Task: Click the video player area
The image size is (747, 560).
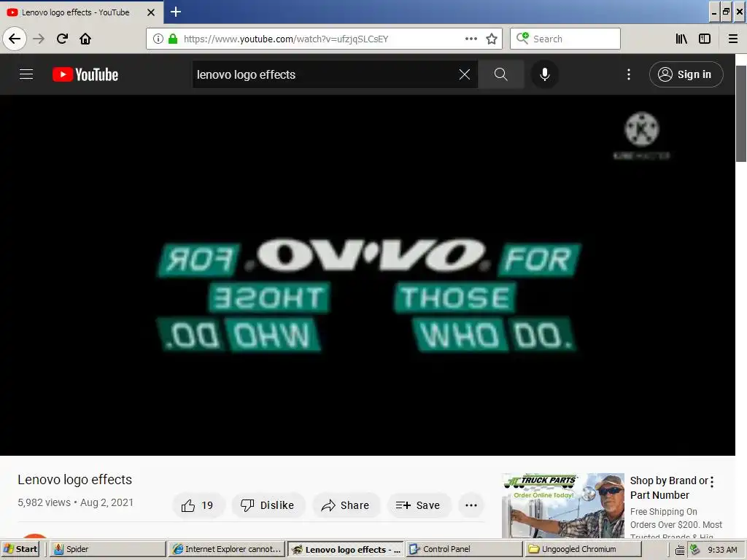Action: tap(368, 275)
